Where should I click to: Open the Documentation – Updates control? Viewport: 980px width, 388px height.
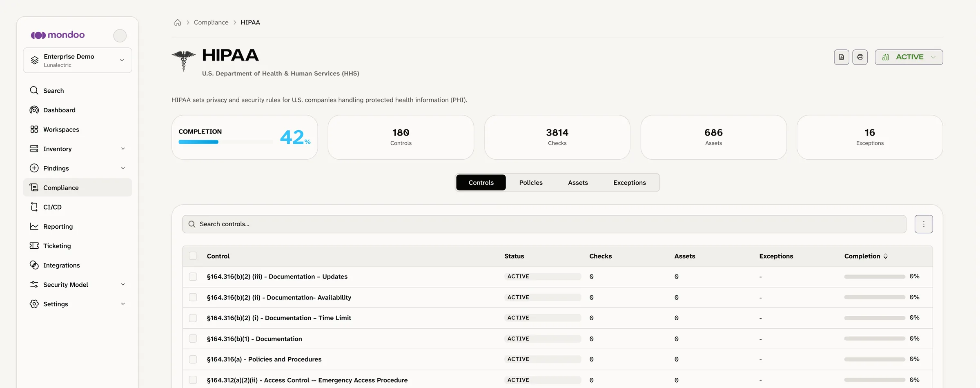277,277
